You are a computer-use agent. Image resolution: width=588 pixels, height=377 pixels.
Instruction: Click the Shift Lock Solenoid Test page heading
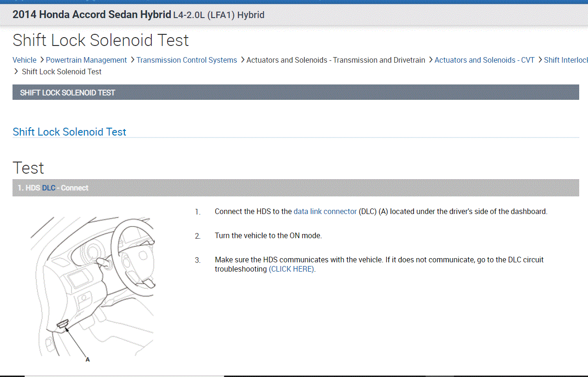pyautogui.click(x=101, y=40)
